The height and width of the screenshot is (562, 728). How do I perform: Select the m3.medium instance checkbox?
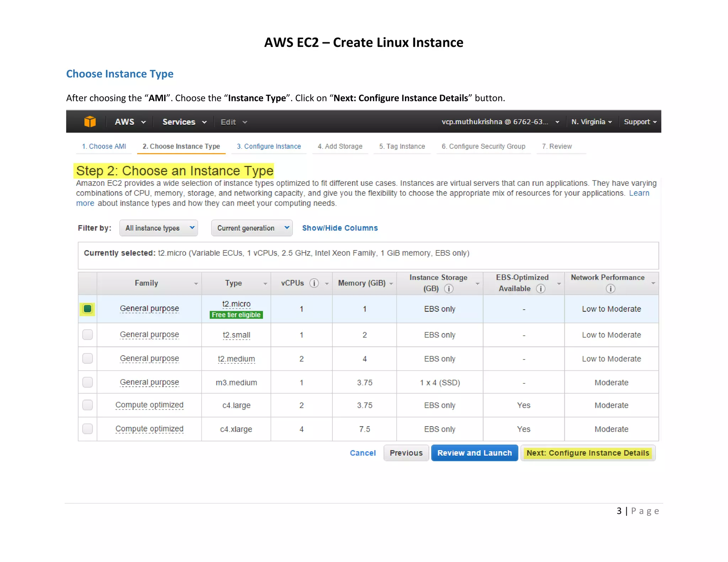[x=87, y=382]
